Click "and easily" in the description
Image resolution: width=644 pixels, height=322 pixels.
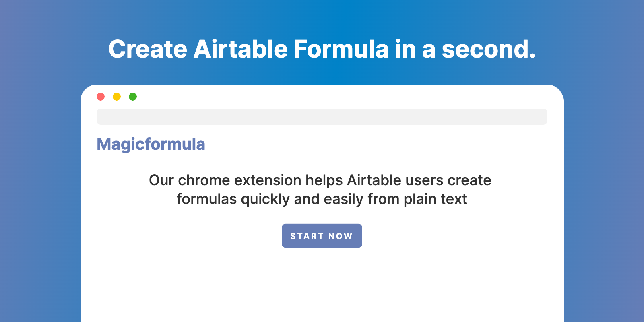tap(328, 199)
